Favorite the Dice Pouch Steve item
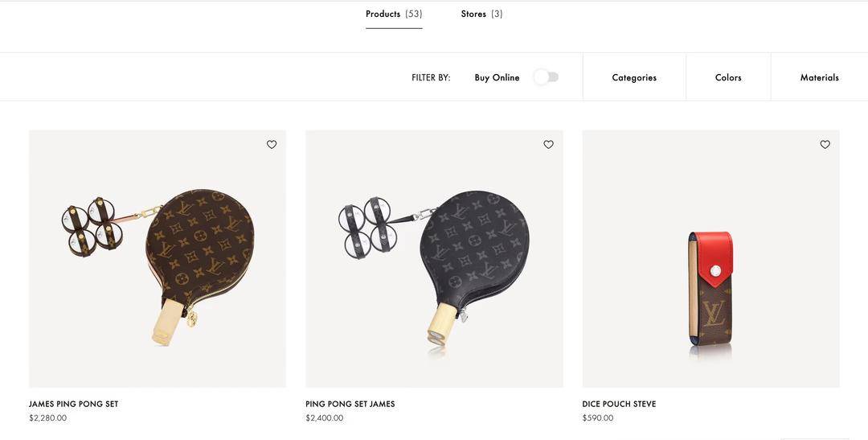 coord(825,145)
